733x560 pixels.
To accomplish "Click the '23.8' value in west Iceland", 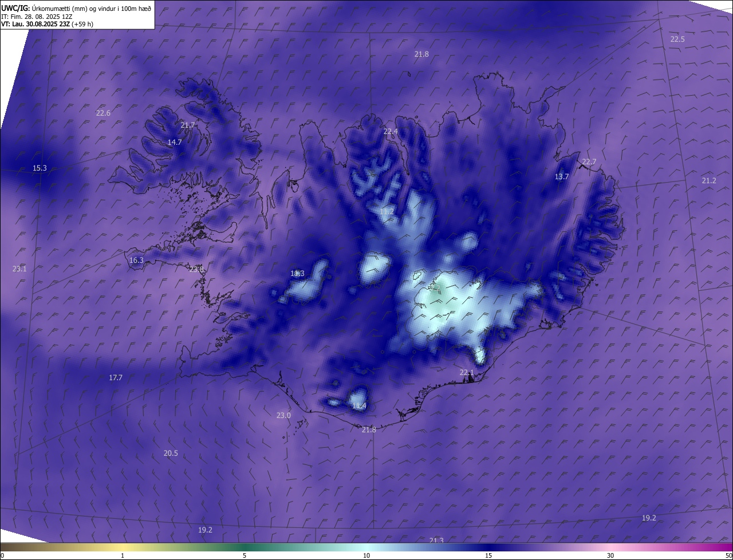I will pyautogui.click(x=196, y=269).
